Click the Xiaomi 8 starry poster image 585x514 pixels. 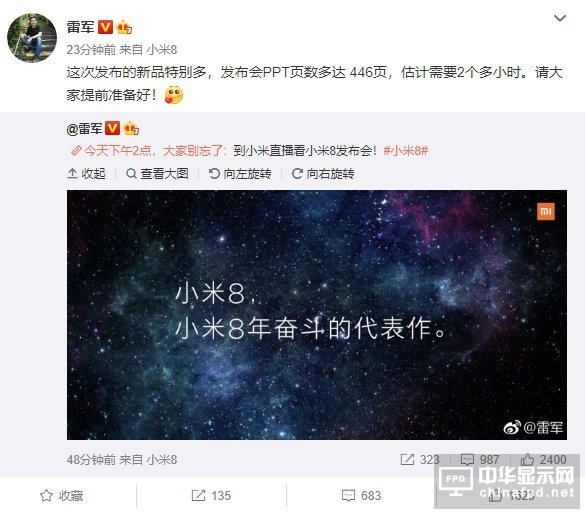pyautogui.click(x=317, y=315)
